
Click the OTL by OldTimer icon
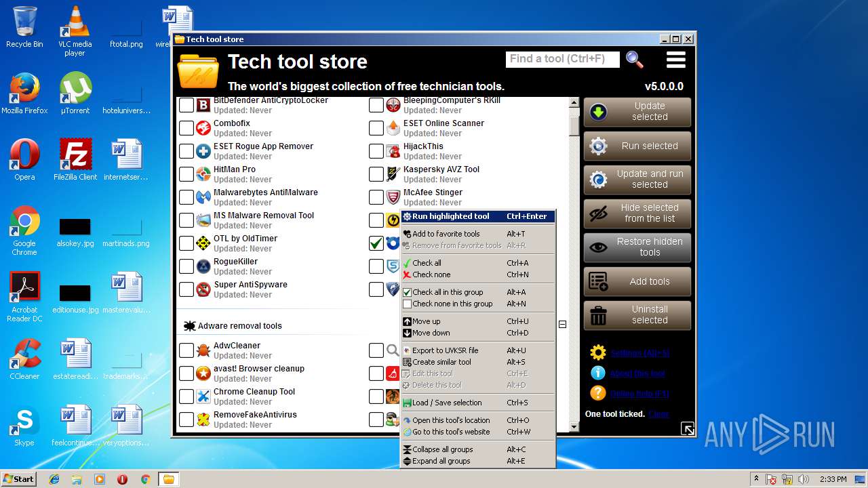[x=203, y=243]
